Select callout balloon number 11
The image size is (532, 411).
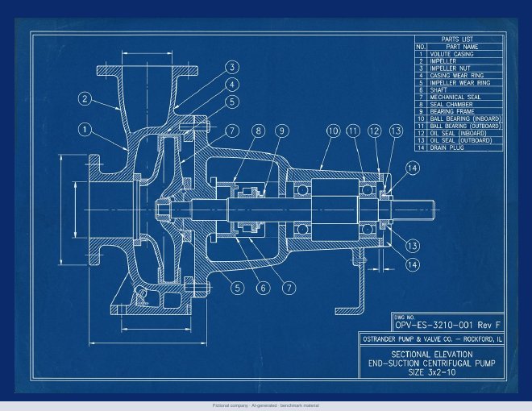pos(354,131)
